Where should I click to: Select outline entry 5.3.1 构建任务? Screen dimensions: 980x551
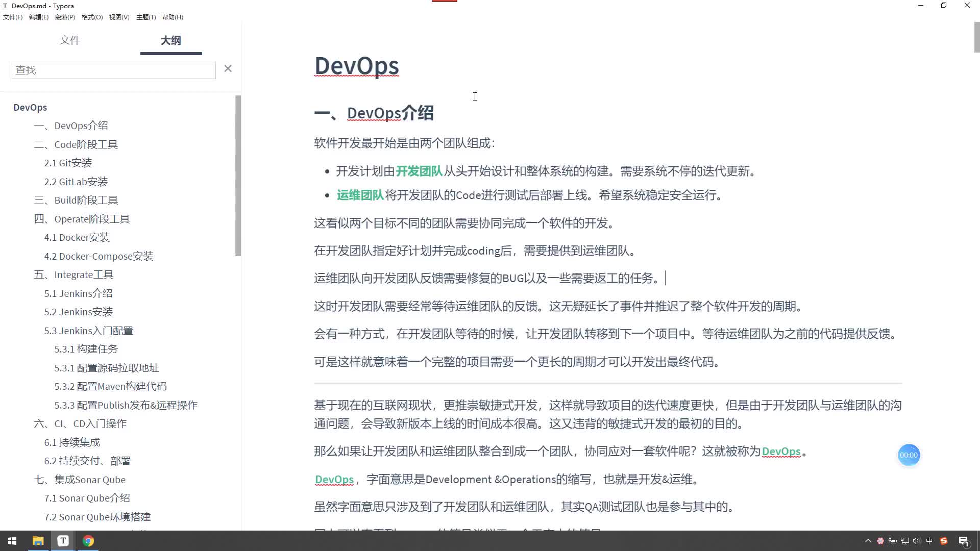[x=86, y=349]
